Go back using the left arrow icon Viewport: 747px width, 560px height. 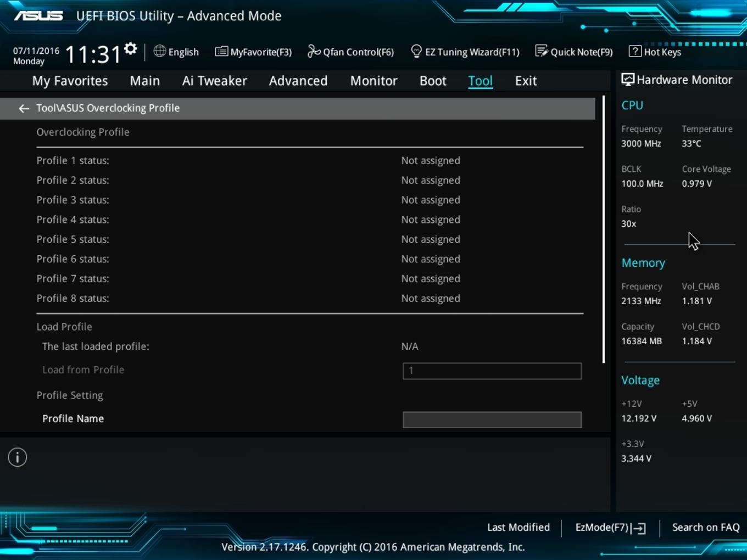24,109
